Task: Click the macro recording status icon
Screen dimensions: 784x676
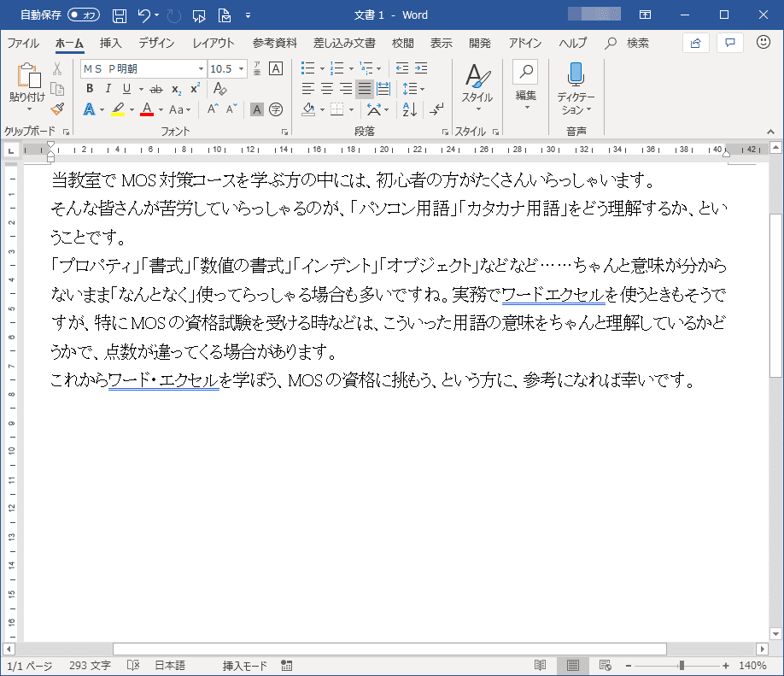Action: 286,666
